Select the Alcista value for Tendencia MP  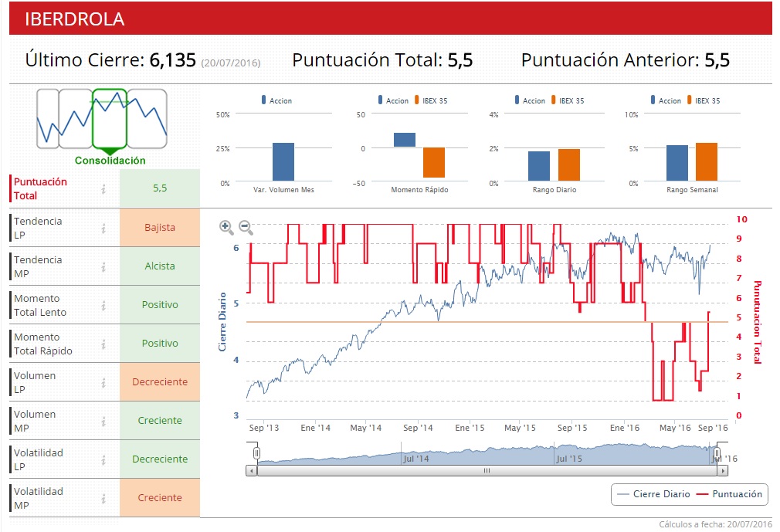[160, 266]
